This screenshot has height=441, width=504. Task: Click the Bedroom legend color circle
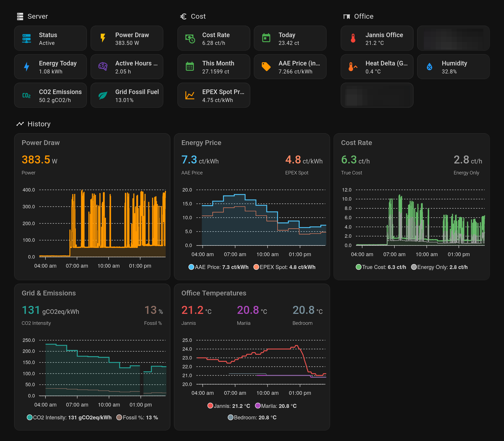[x=230, y=417]
